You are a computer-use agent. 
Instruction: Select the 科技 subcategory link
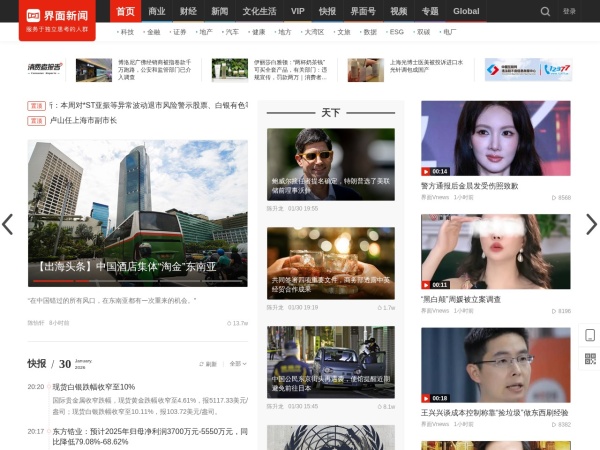pyautogui.click(x=127, y=32)
